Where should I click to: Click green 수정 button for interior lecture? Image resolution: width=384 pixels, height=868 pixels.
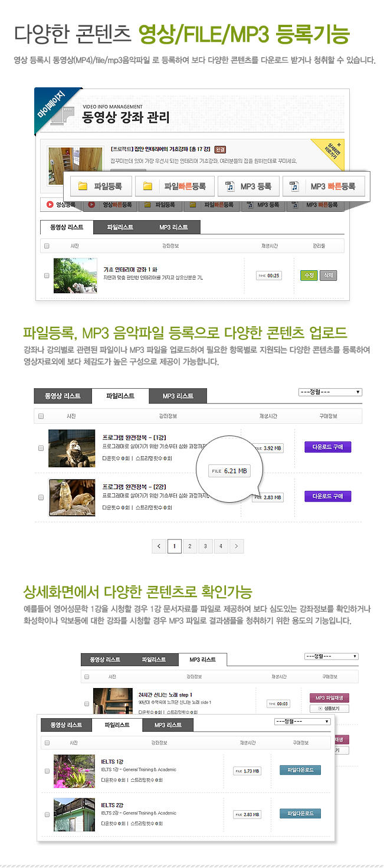click(x=308, y=276)
